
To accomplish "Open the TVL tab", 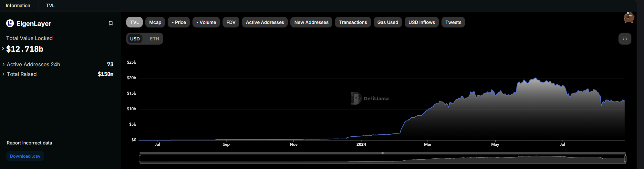I will [50, 5].
